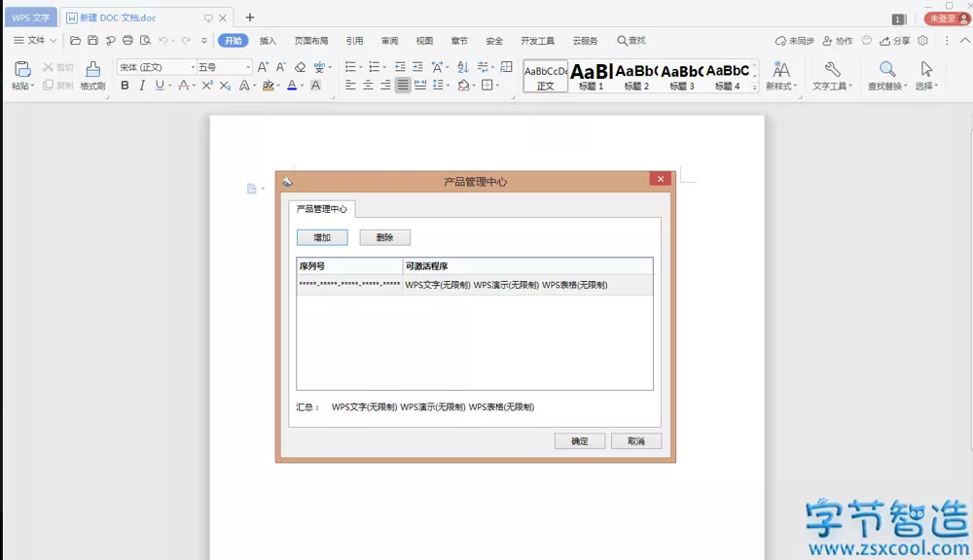Image resolution: width=973 pixels, height=560 pixels.
Task: Apply the font color swatch (A)
Action: (x=292, y=86)
